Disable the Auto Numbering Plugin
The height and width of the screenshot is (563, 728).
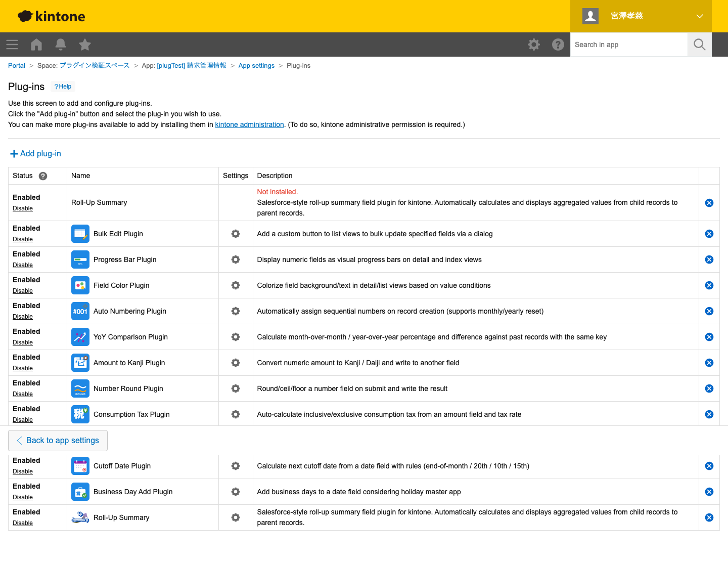click(23, 317)
